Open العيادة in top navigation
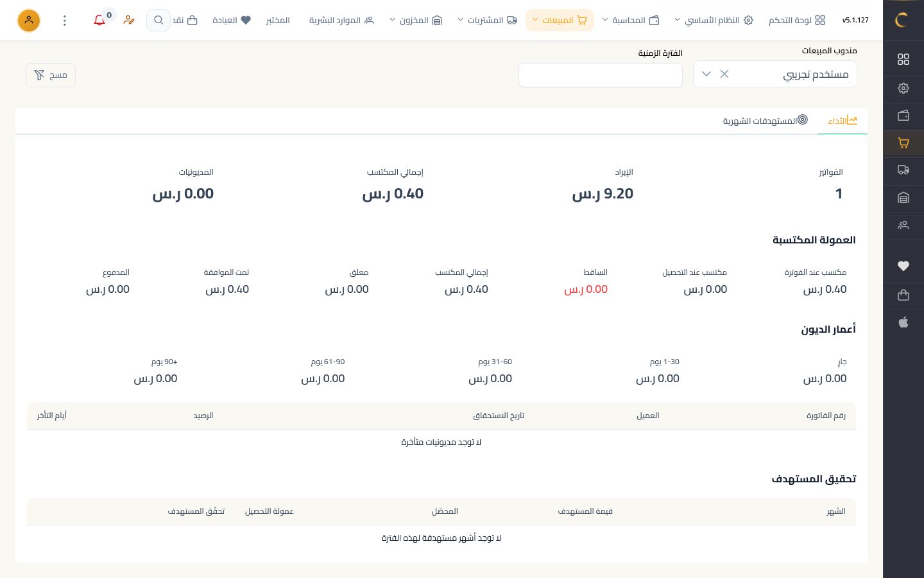Screen dimensions: 924x578 (232, 21)
